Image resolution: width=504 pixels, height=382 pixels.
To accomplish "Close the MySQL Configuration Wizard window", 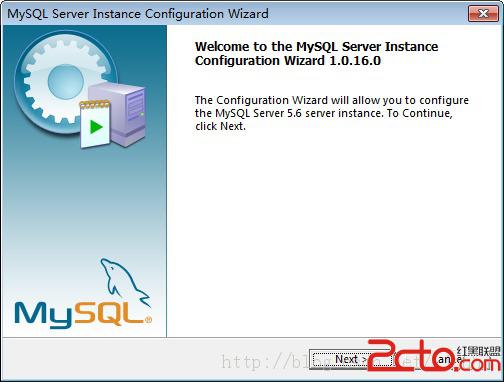I will pos(483,14).
